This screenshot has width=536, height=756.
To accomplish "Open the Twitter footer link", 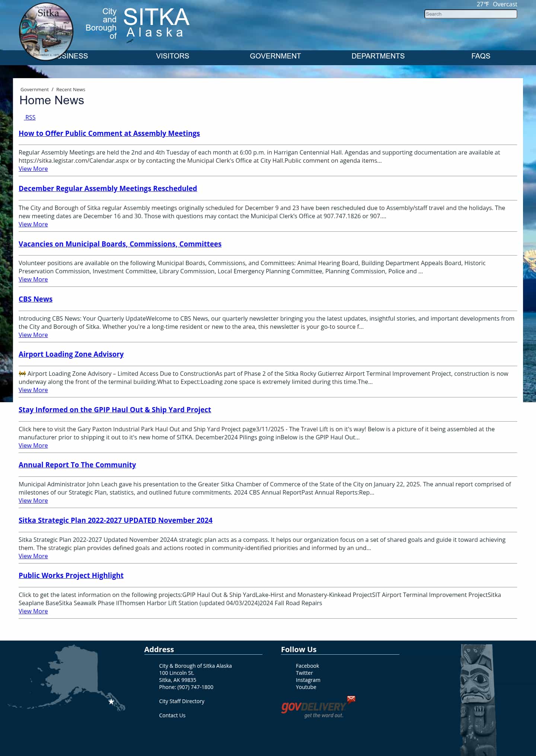I will (304, 673).
